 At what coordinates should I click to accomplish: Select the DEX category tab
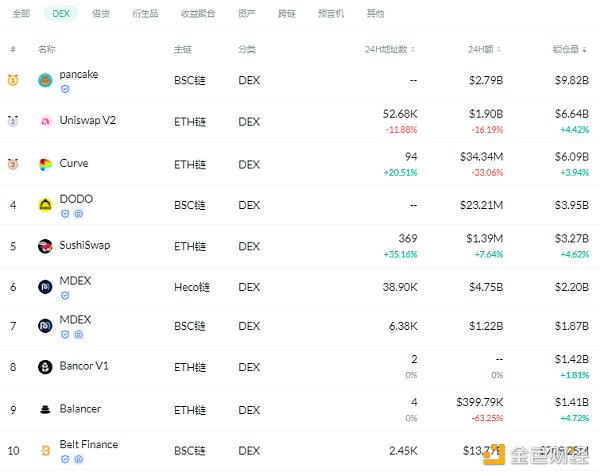tap(59, 15)
